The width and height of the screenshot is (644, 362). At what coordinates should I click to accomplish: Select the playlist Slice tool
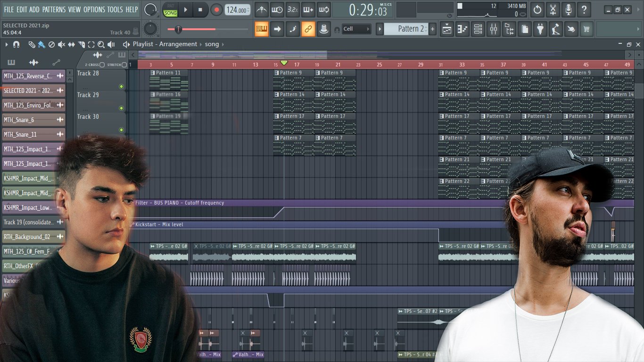point(81,44)
